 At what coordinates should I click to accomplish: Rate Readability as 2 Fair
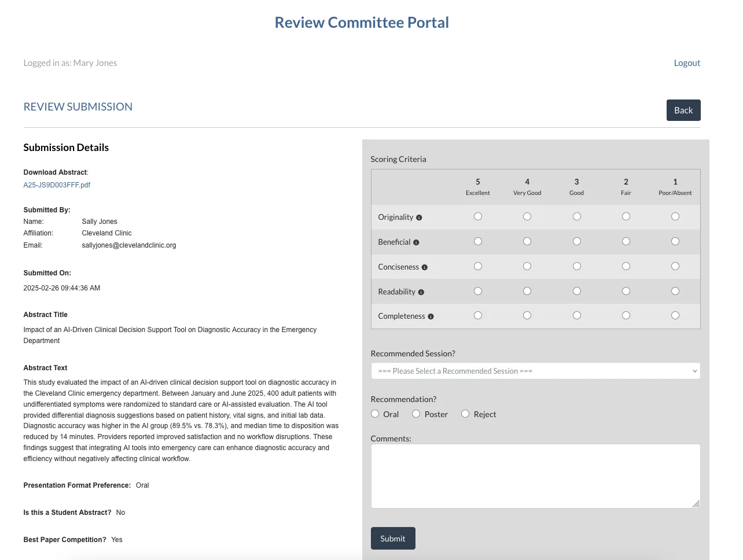(626, 291)
